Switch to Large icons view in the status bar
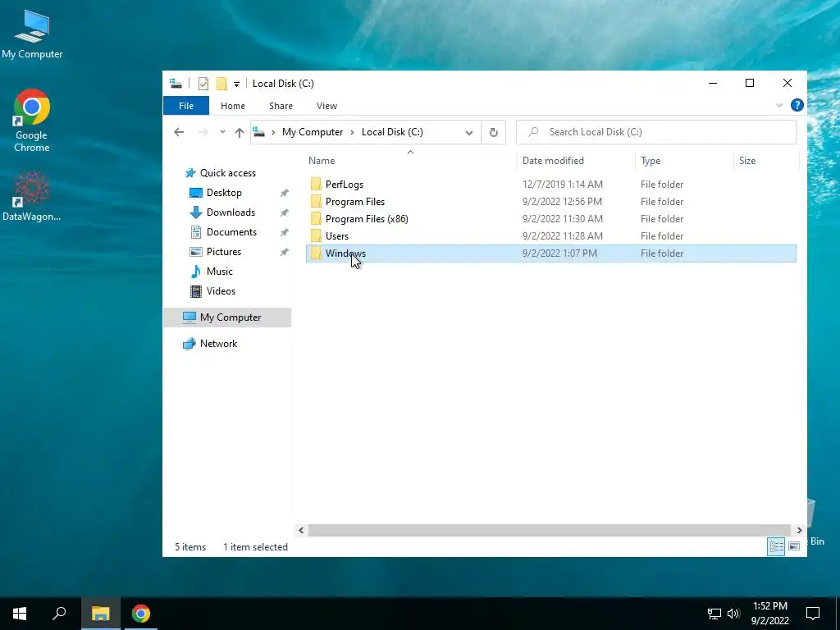This screenshot has width=840, height=630. click(794, 546)
